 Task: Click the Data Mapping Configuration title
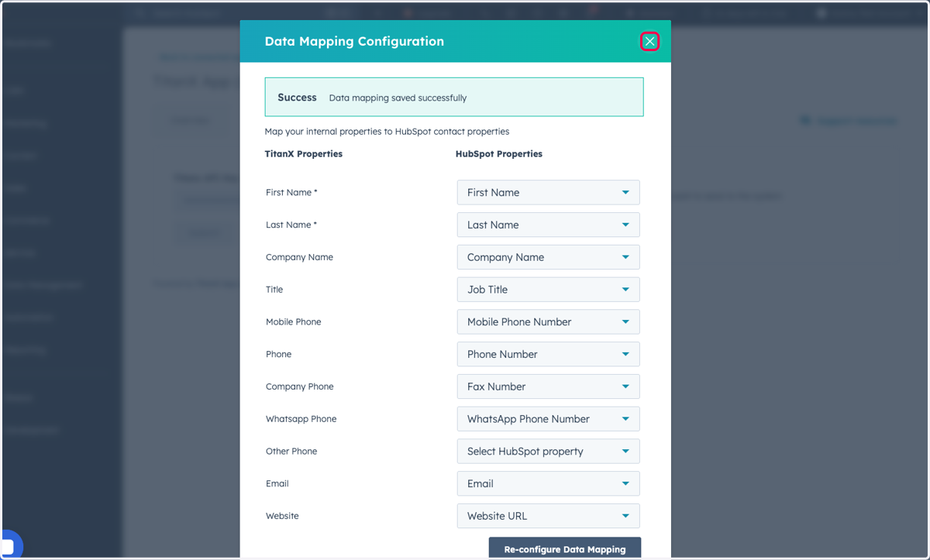pyautogui.click(x=354, y=42)
